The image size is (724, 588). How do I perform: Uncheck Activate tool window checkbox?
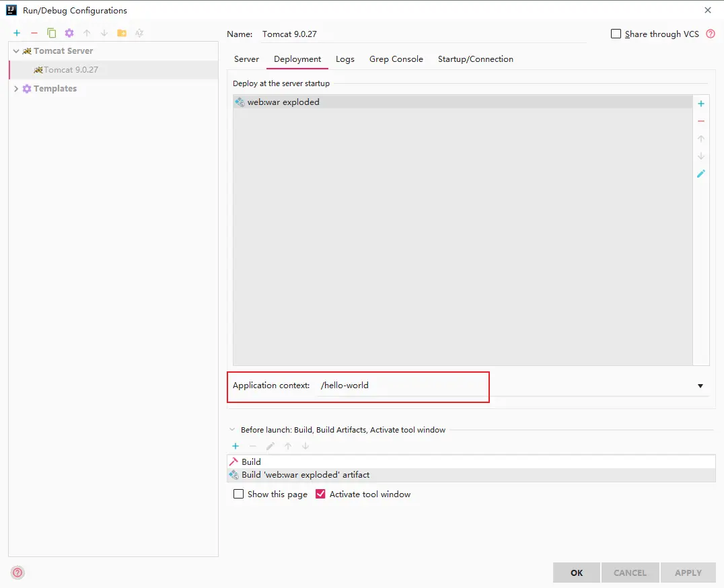tap(320, 494)
